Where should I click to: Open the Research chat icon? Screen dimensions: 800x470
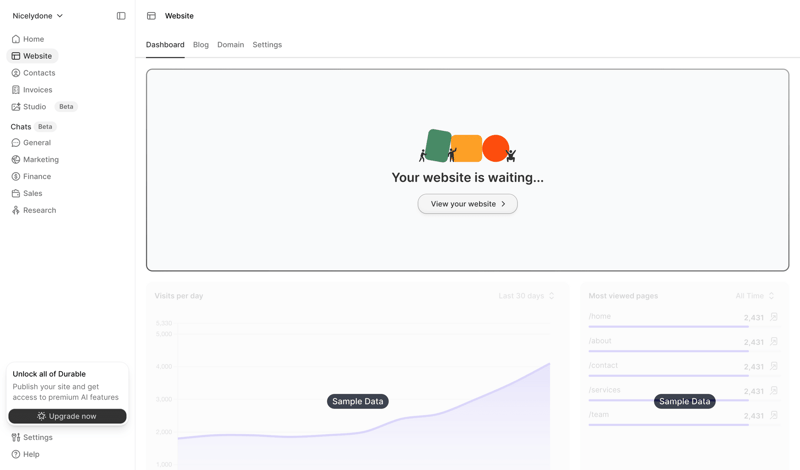coord(16,211)
